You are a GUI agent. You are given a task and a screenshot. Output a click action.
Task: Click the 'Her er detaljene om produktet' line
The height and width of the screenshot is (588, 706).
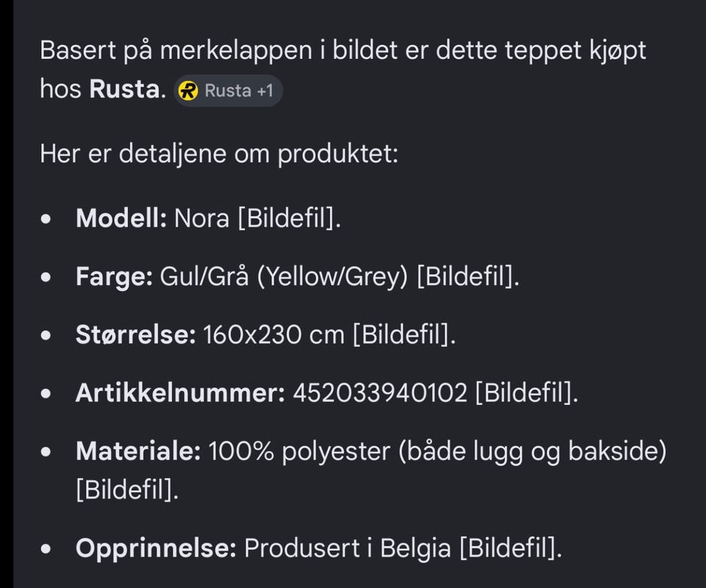[x=219, y=154]
